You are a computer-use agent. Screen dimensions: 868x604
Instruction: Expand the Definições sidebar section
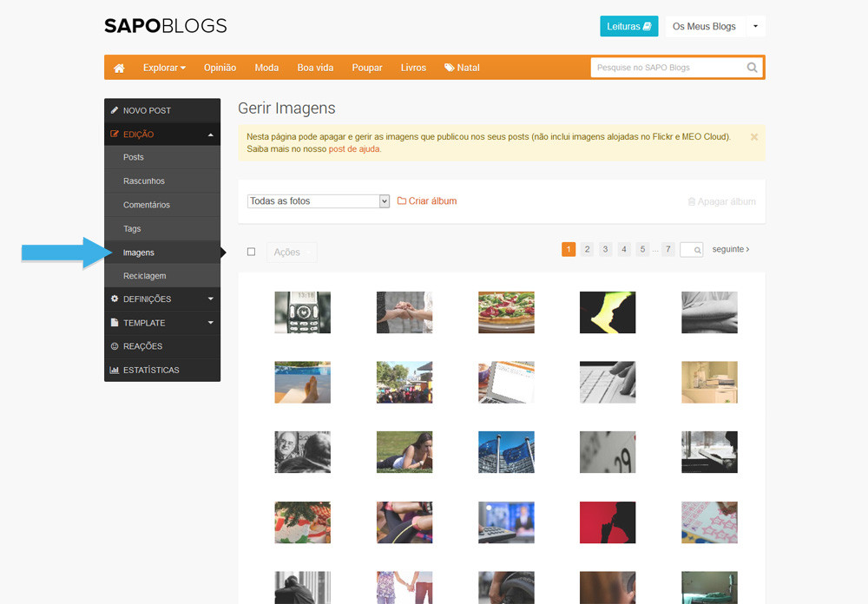pyautogui.click(x=161, y=299)
